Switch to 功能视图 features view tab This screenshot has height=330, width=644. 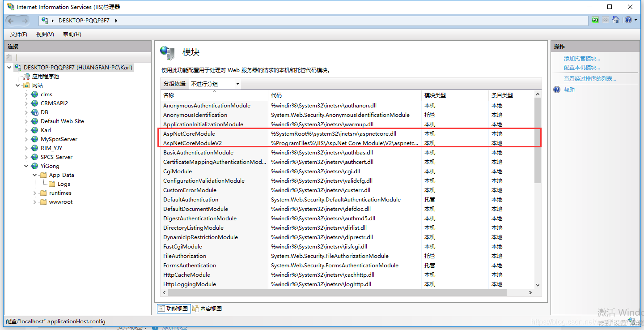[x=174, y=309]
